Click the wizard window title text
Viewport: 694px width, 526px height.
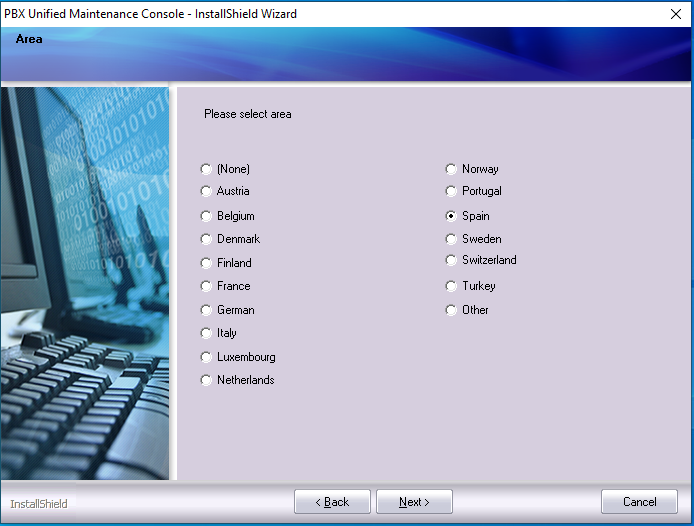[150, 14]
